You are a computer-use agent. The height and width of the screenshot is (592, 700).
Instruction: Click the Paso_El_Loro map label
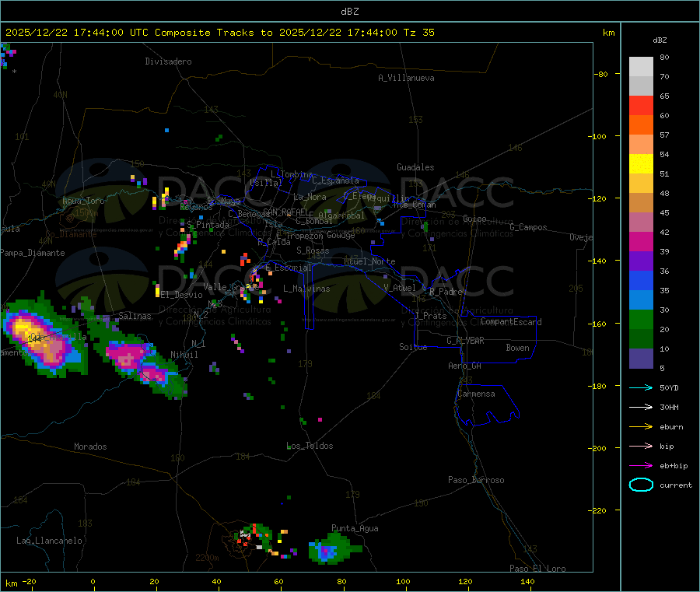coord(538,569)
